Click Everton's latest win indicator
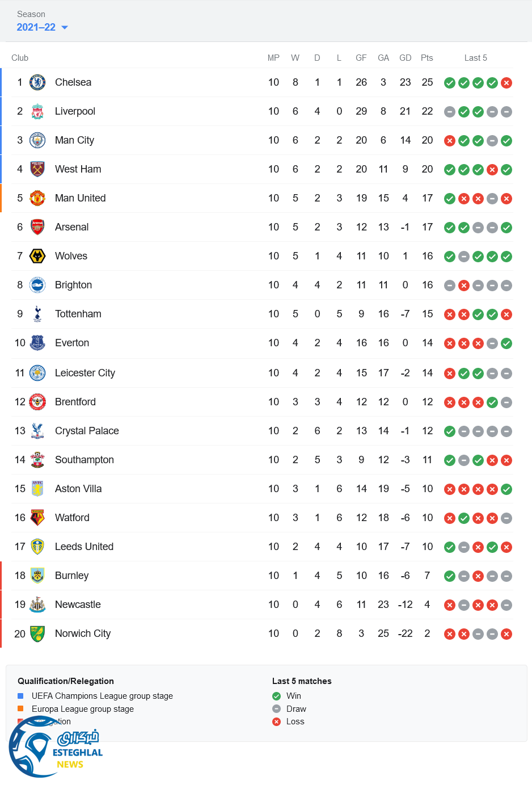The height and width of the screenshot is (793, 532). tap(506, 343)
